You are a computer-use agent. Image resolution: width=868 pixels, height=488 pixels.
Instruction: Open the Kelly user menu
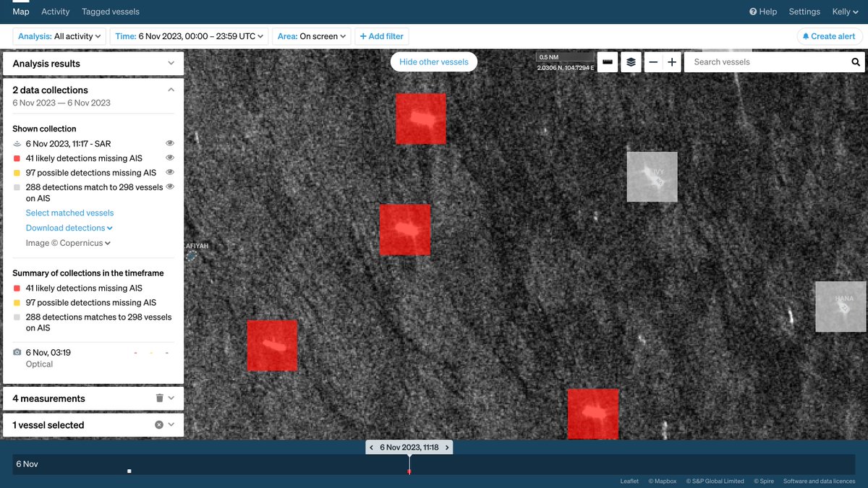[x=845, y=12]
